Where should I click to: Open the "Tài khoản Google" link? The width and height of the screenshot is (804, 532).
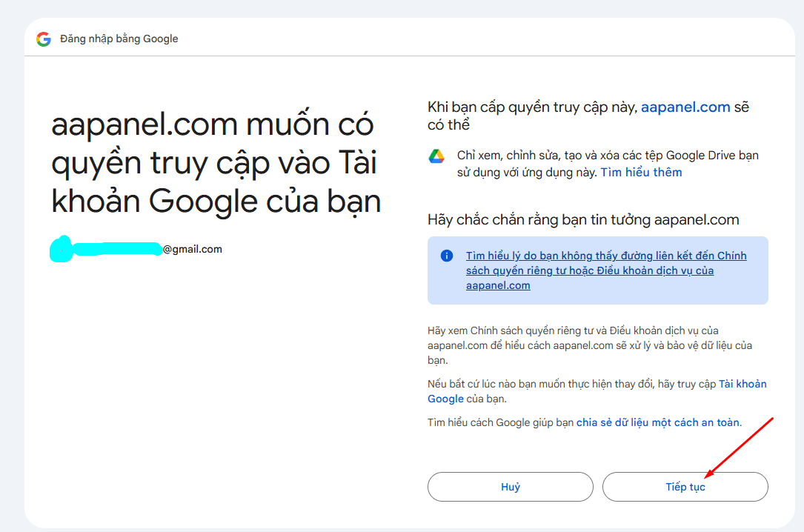coord(742,384)
